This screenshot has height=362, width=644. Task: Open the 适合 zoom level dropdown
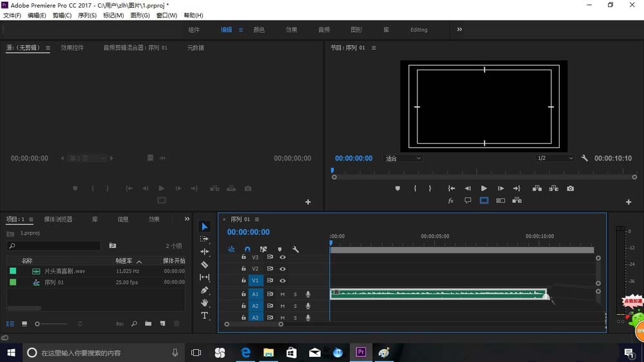tap(403, 158)
